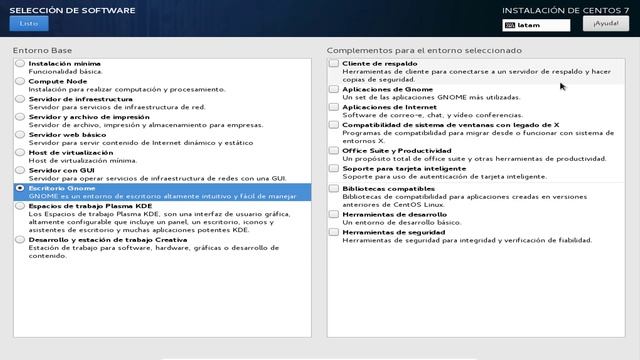Click 'Software de correo-e, chat' description
The width and height of the screenshot is (640, 360).
point(433,115)
